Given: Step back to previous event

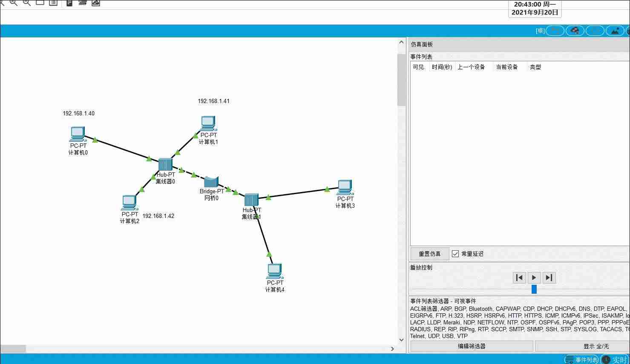Looking at the screenshot, I should [519, 278].
